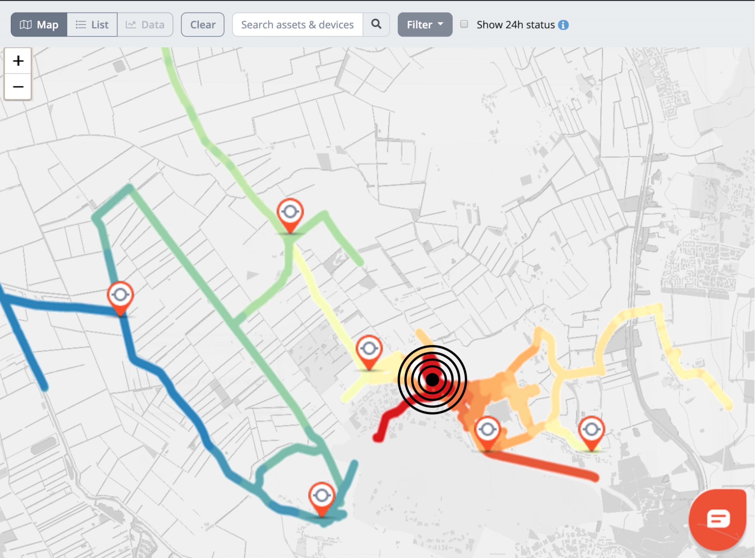Image resolution: width=756 pixels, height=558 pixels.
Task: Open the orange chat widget
Action: (718, 519)
